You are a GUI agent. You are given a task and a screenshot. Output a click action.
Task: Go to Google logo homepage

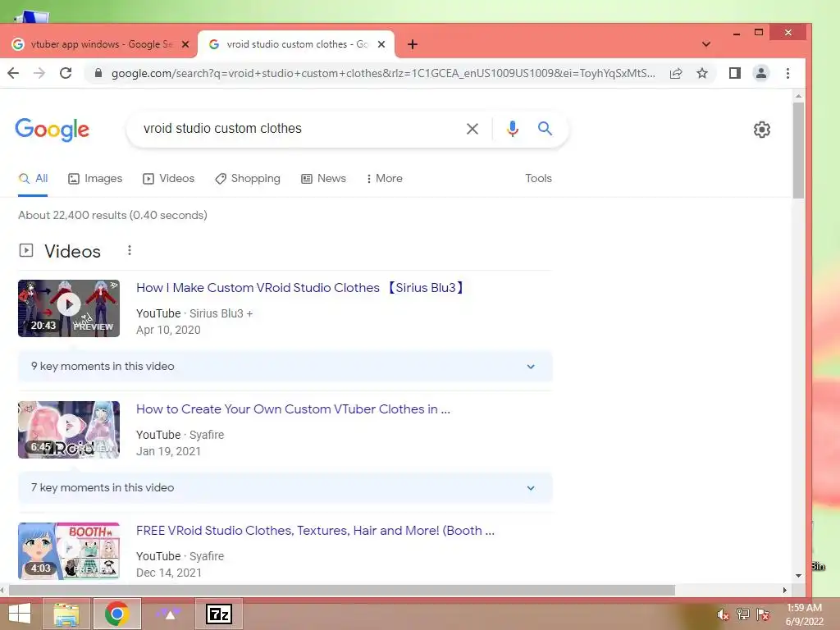[52, 129]
